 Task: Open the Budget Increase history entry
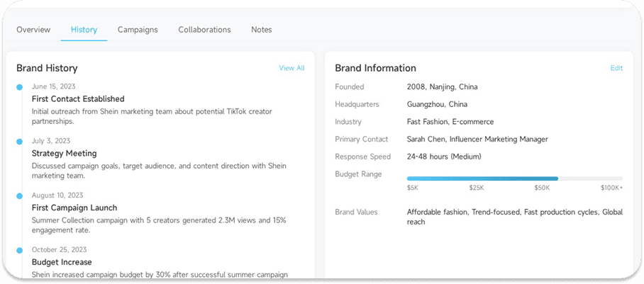(x=62, y=263)
